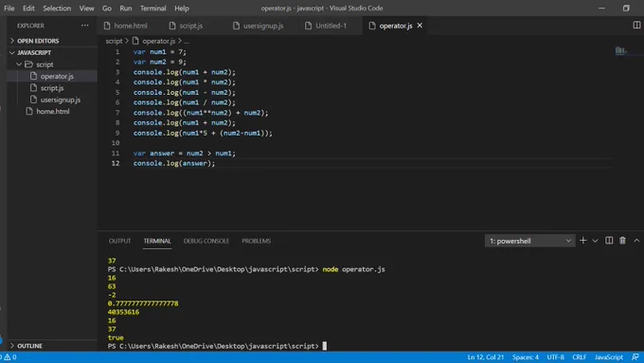Change language mode JavaScript in status bar

tap(609, 356)
